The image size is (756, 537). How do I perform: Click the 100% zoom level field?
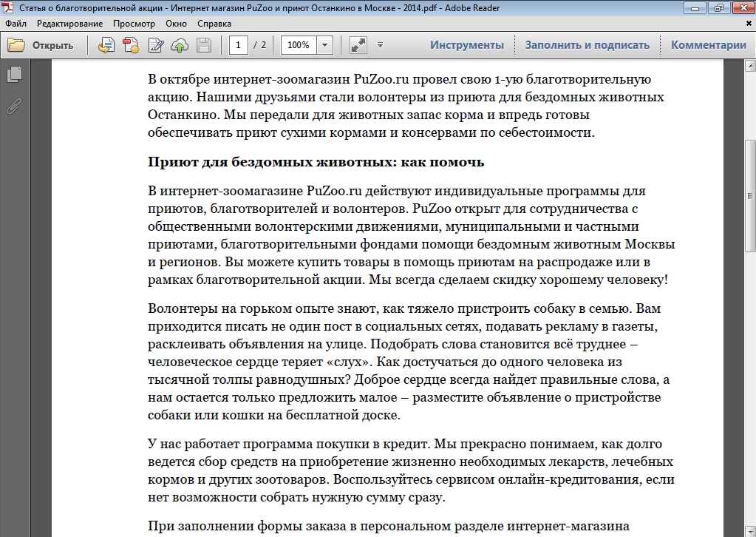299,45
